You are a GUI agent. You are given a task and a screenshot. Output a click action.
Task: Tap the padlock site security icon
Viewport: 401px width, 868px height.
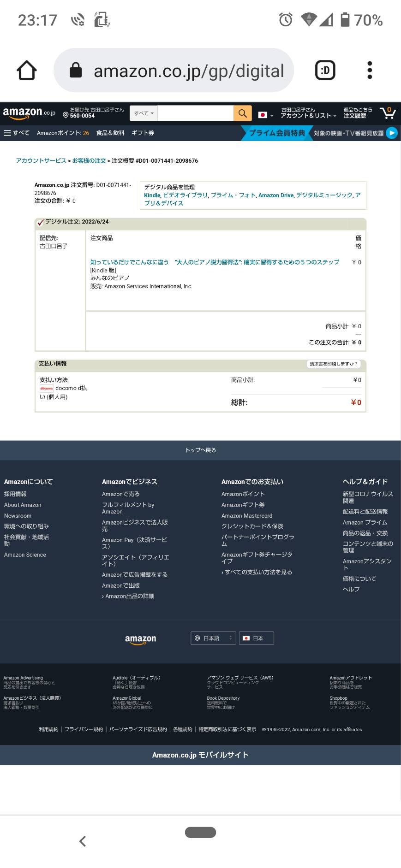[76, 71]
